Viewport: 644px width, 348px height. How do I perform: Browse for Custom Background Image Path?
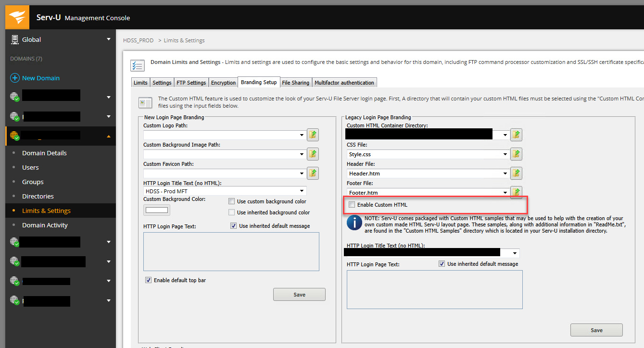[x=313, y=154]
